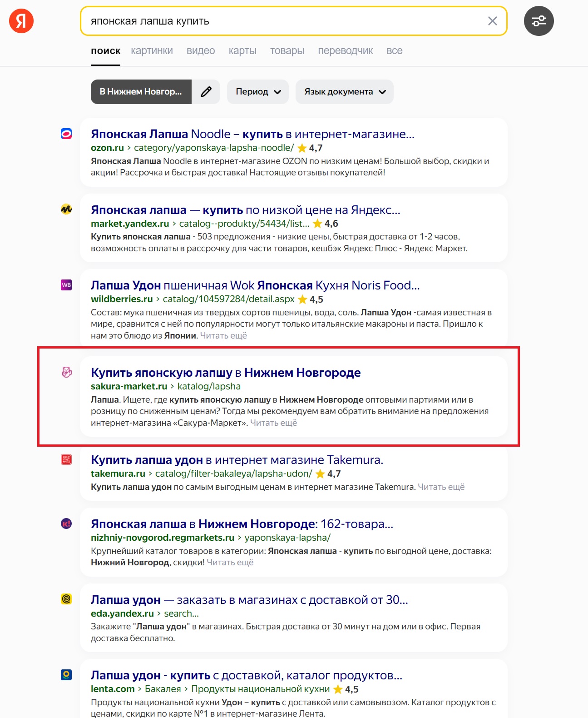Click the regmarkets favicon

[x=66, y=524]
